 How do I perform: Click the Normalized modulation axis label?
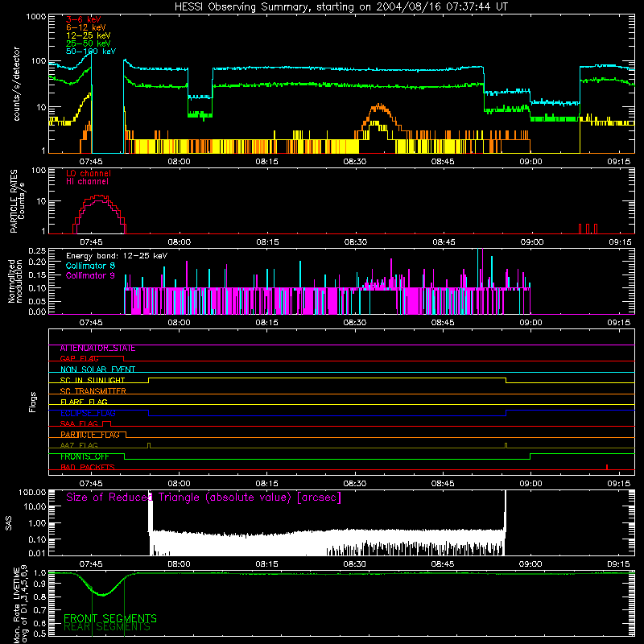tap(14, 281)
